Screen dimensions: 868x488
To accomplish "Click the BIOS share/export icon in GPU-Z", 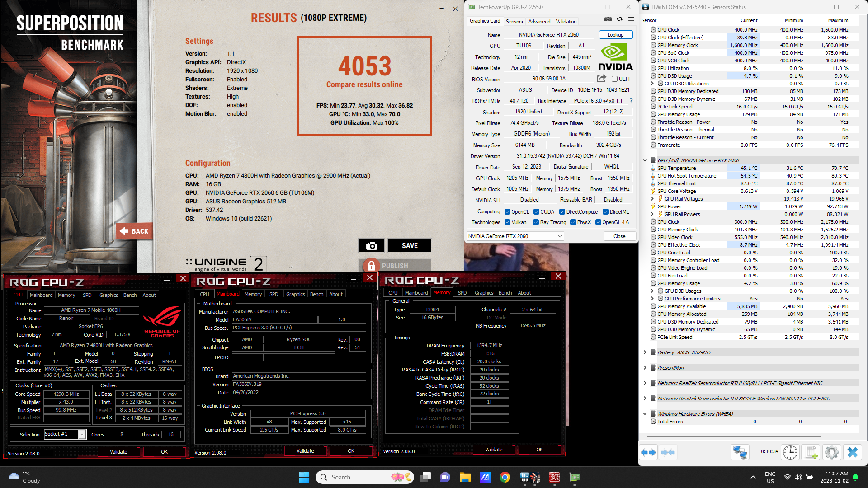I will [601, 79].
